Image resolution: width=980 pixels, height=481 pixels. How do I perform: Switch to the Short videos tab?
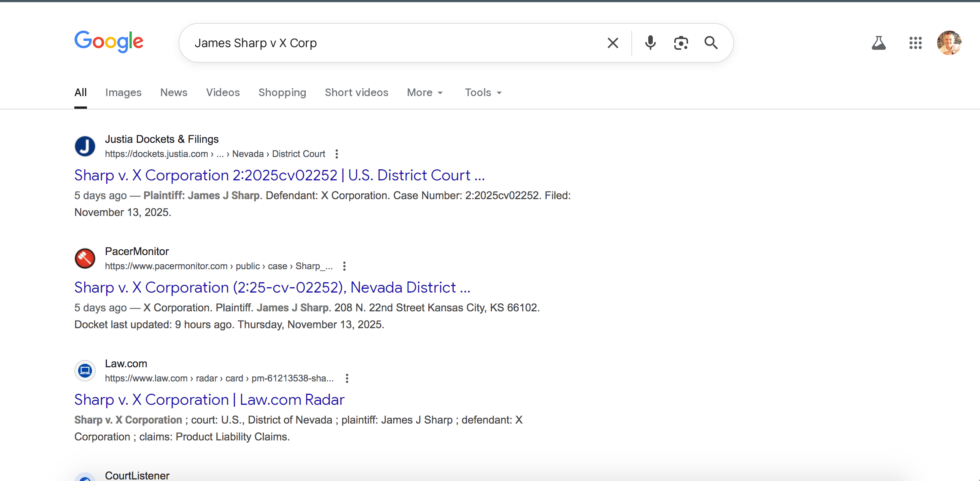click(356, 93)
